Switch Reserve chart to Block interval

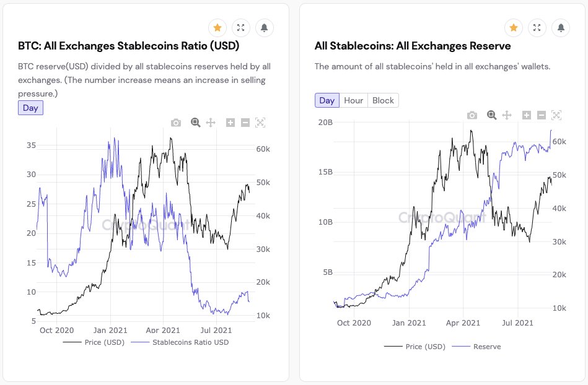point(384,100)
